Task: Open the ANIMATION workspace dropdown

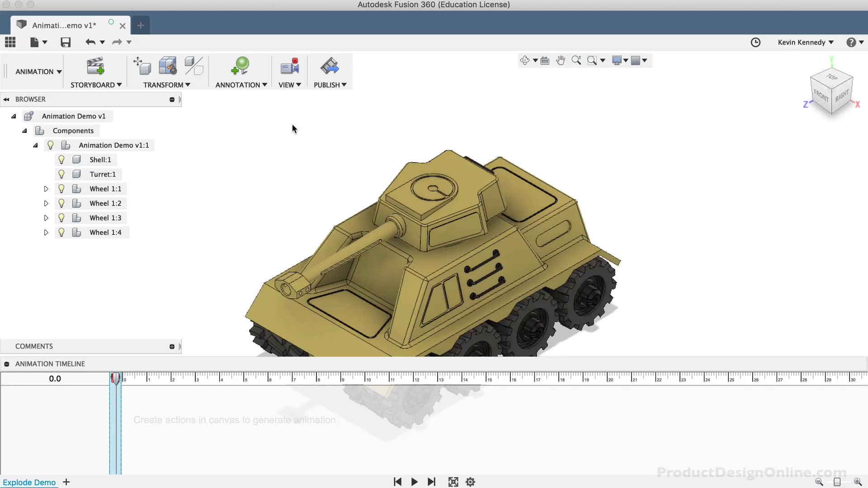Action: (x=38, y=71)
